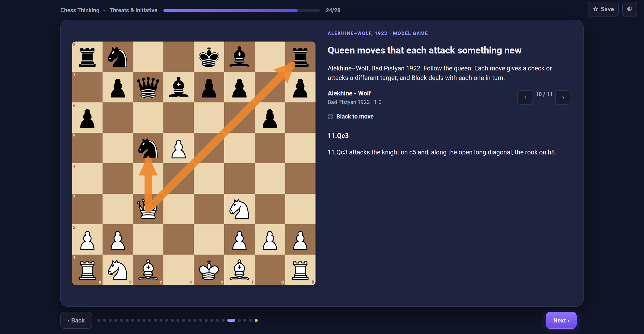Viewport: 644px width, 334px height.
Task: Select the white pawn on d5
Action: 178,148
